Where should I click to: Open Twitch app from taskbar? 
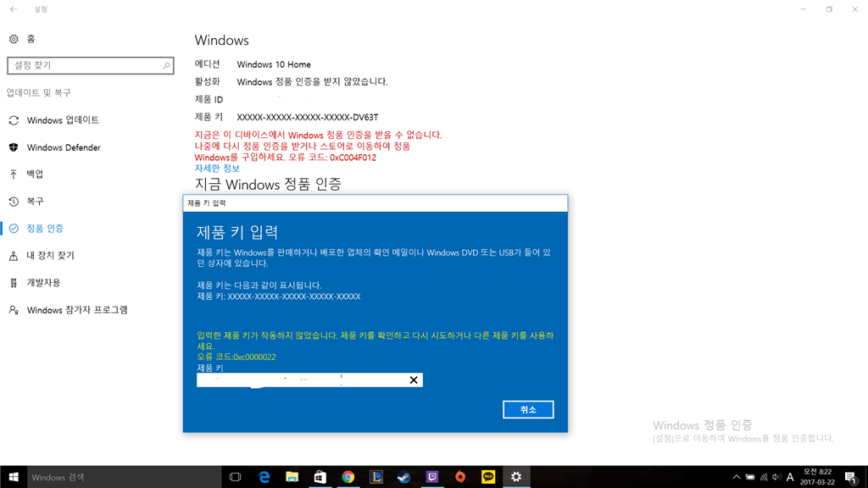coord(432,477)
